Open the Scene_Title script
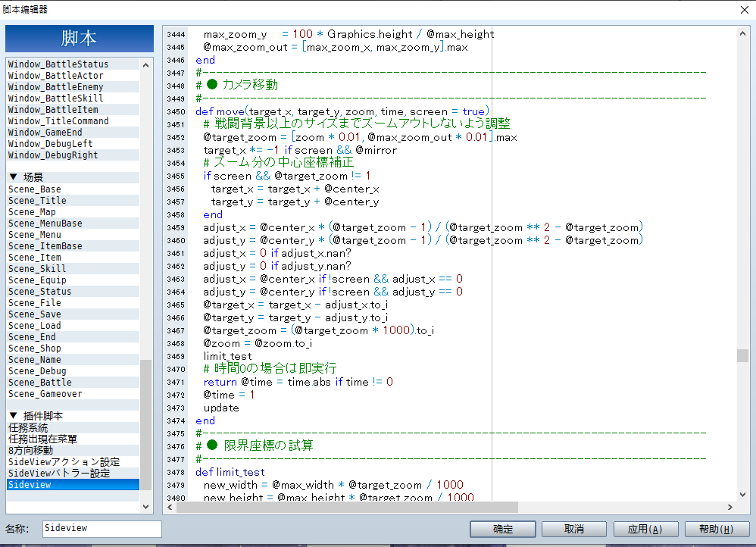 pyautogui.click(x=73, y=201)
